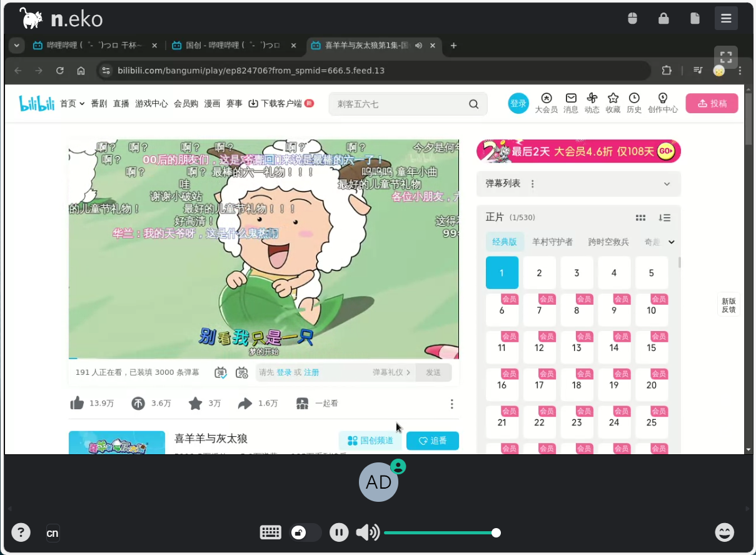Go to browser home page
This screenshot has height=555, width=756.
point(81,71)
